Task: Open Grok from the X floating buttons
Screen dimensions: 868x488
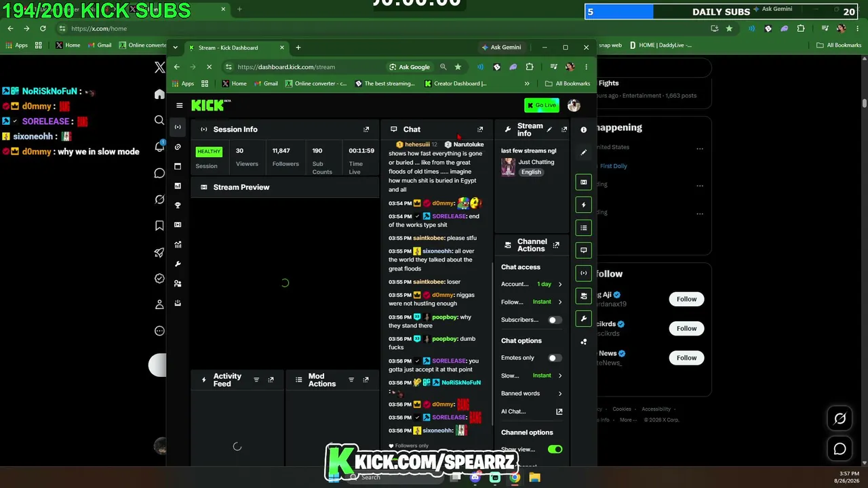Action: (x=840, y=419)
